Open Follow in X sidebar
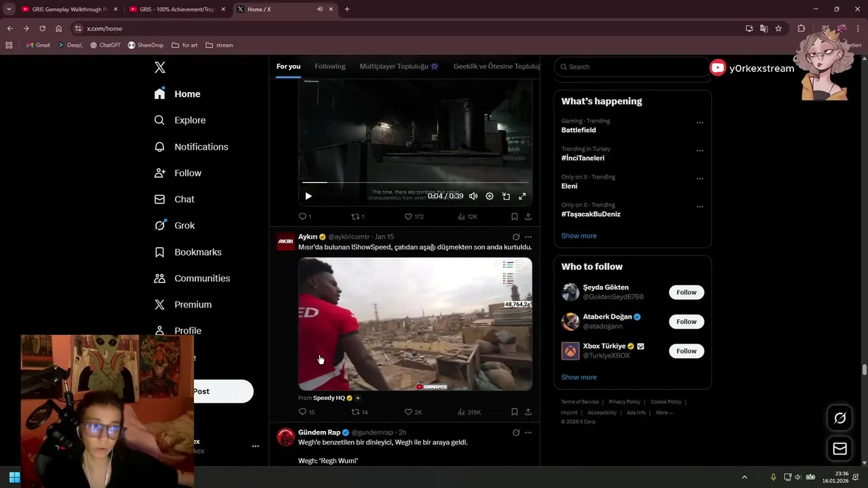Viewport: 868px width, 488px height. tap(178, 173)
